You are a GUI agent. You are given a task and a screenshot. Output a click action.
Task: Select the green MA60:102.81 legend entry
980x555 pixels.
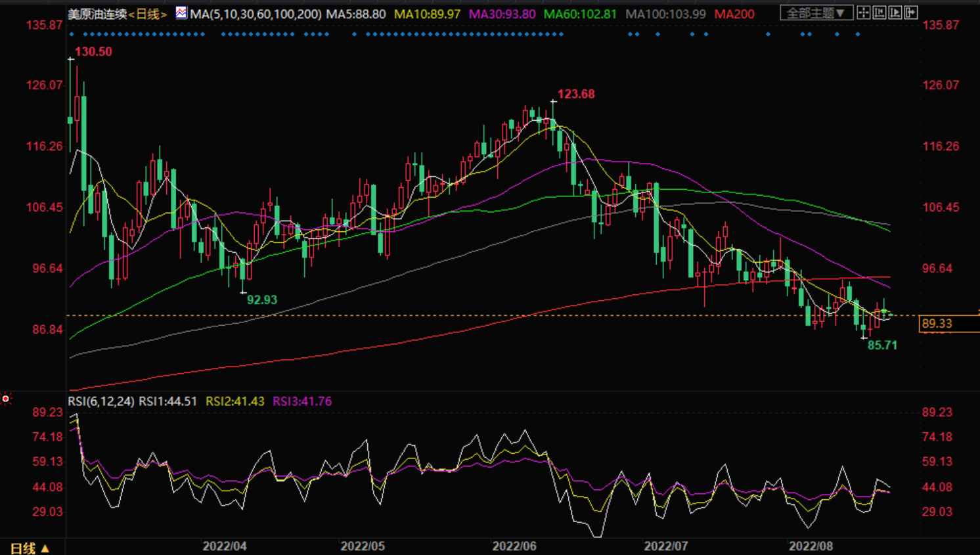580,14
